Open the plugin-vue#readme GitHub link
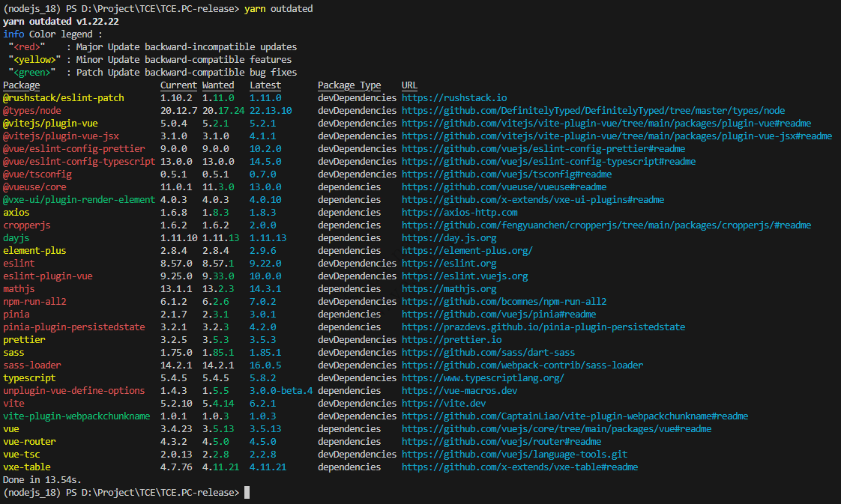Viewport: 841px width, 504px height. pos(606,123)
